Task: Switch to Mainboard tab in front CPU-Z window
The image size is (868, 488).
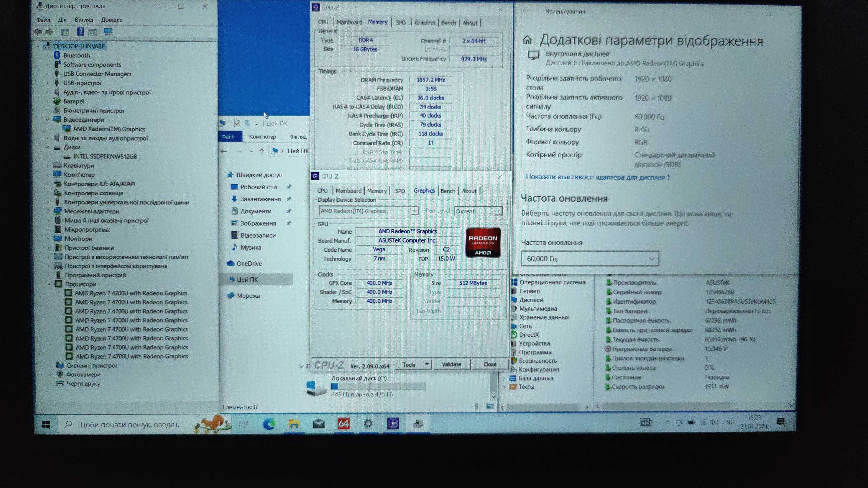Action: (x=349, y=191)
